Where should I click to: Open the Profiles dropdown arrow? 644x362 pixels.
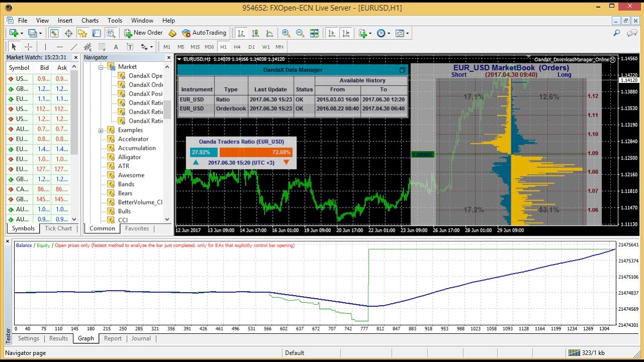40,33
